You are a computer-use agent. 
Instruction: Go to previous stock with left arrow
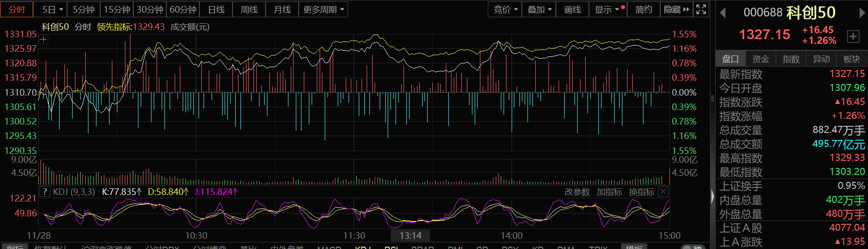click(x=723, y=13)
